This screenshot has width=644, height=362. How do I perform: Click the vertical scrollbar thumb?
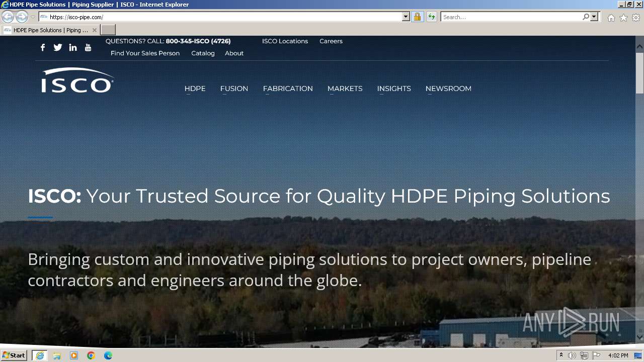(639, 72)
